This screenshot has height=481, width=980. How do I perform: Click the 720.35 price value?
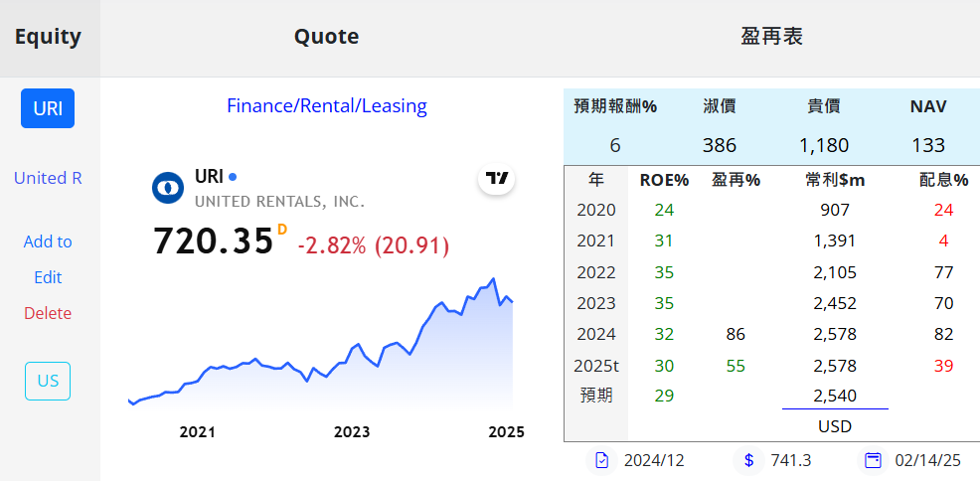213,240
